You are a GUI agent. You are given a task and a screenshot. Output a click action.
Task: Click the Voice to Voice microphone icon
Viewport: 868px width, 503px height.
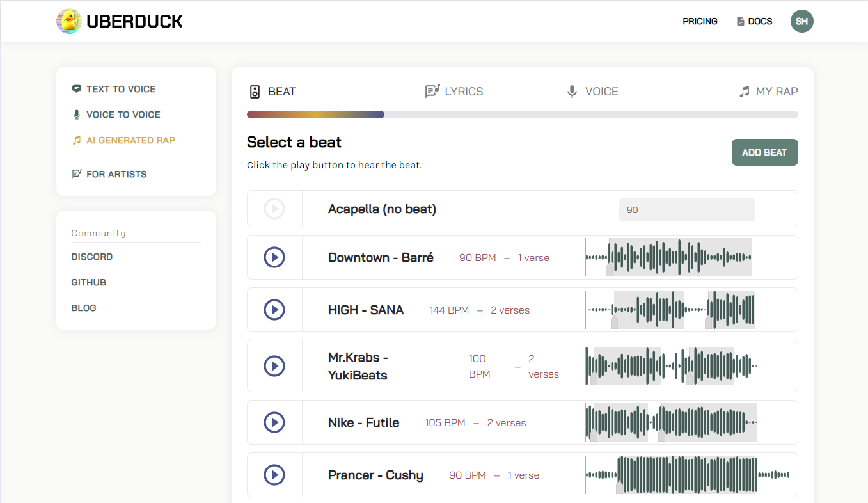point(77,115)
